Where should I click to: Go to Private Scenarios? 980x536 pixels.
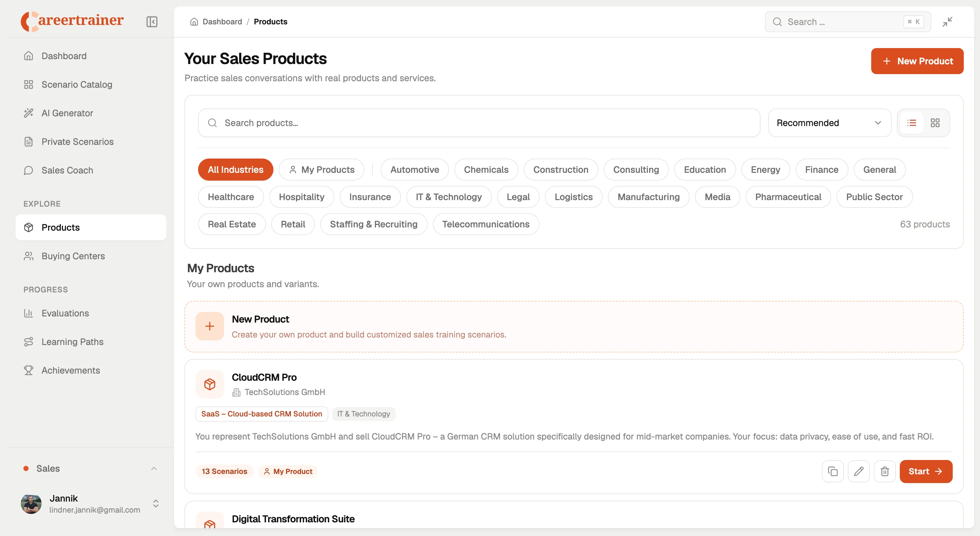point(91,142)
